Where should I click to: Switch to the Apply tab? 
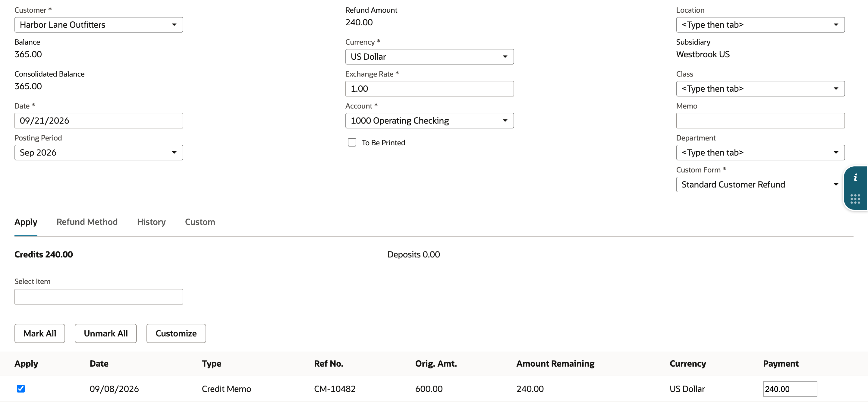[x=26, y=222]
